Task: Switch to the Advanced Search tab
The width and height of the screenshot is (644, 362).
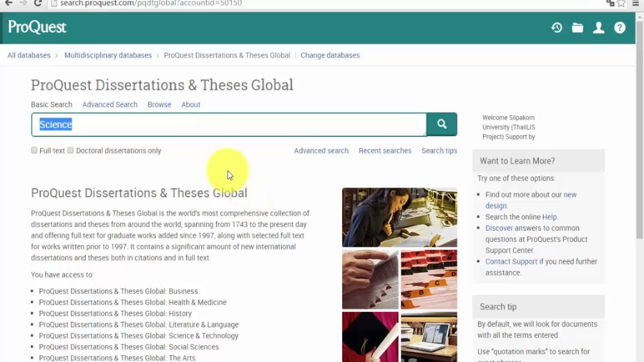Action: pyautogui.click(x=110, y=105)
